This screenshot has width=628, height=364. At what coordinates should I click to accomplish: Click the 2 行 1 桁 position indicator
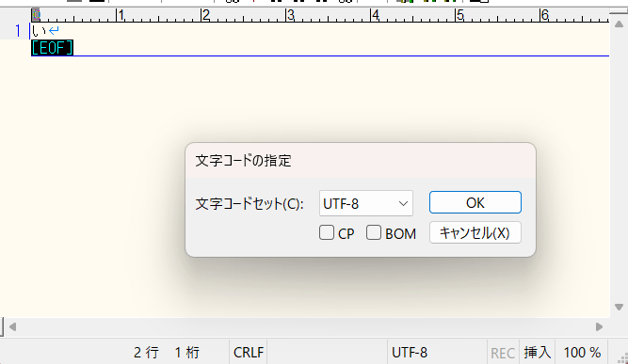pos(167,353)
